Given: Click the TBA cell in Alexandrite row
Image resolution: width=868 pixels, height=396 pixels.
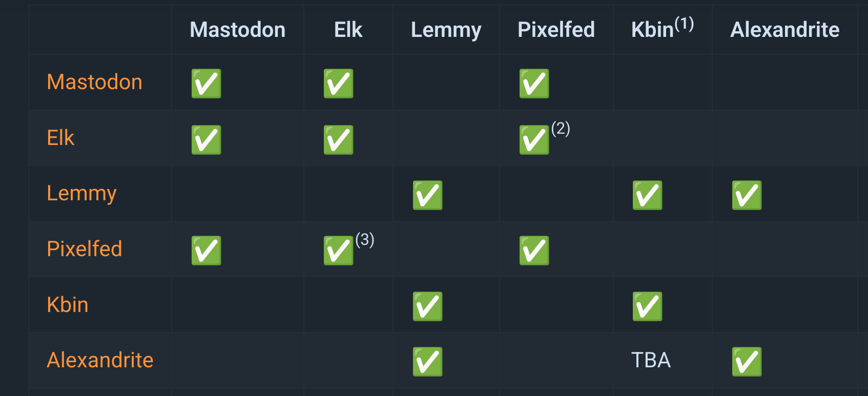Looking at the screenshot, I should (x=651, y=360).
